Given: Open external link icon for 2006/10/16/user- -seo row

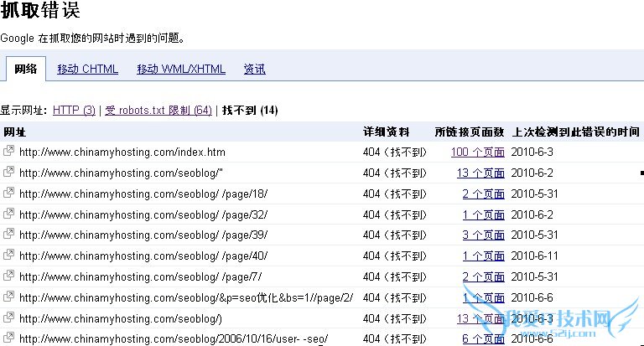Looking at the screenshot, I should point(8,338).
